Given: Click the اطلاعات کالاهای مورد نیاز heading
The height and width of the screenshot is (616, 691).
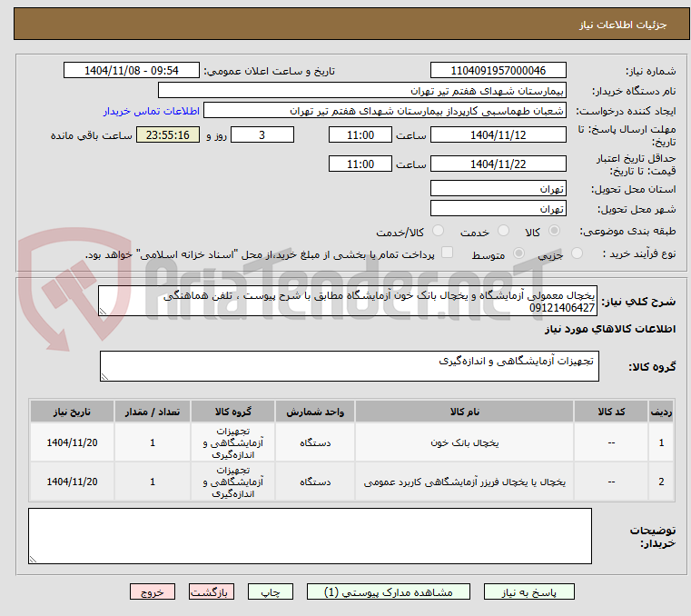Looking at the screenshot, I should [610, 329].
